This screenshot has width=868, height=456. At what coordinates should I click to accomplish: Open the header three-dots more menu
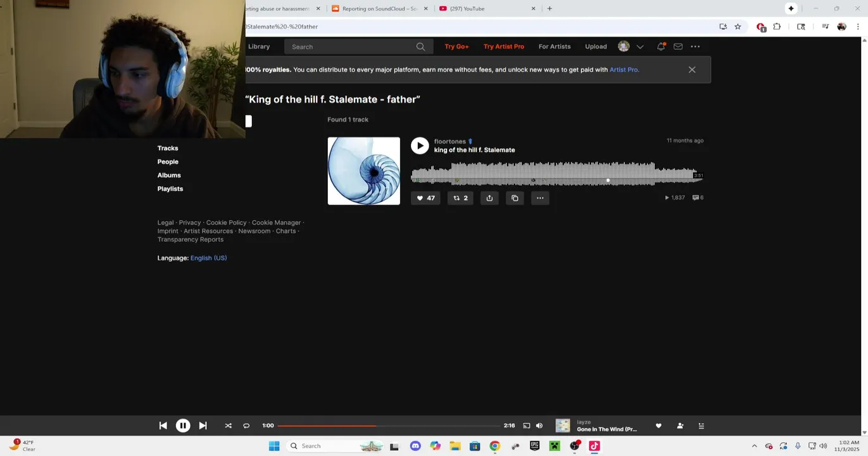695,46
